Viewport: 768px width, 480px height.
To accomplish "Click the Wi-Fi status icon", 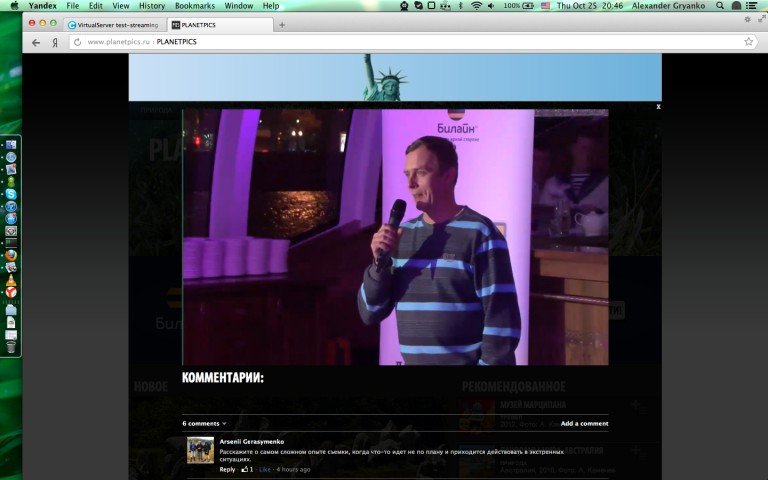I will [x=476, y=5].
